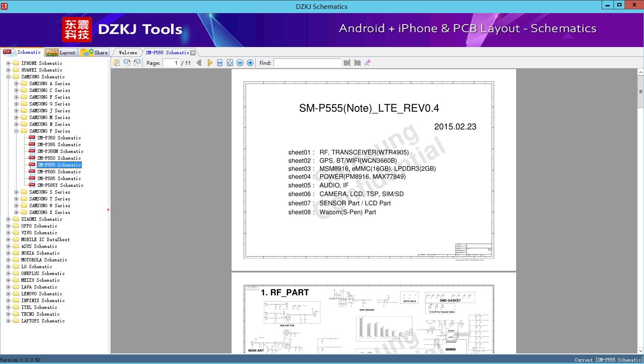The width and height of the screenshot is (644, 364).
Task: Go to the next page with the yellow arrow
Action: pos(210,63)
